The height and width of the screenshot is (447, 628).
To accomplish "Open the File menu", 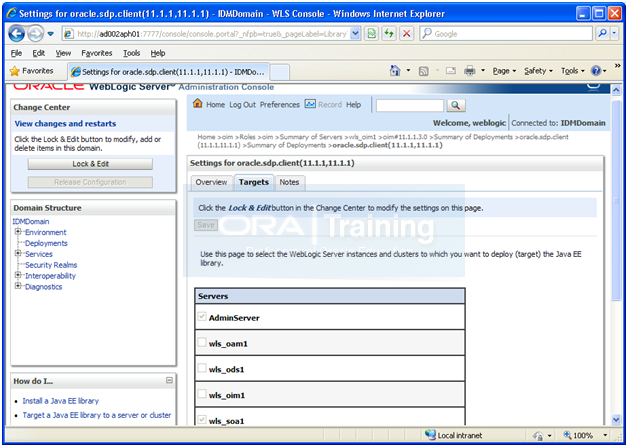I will pos(16,53).
